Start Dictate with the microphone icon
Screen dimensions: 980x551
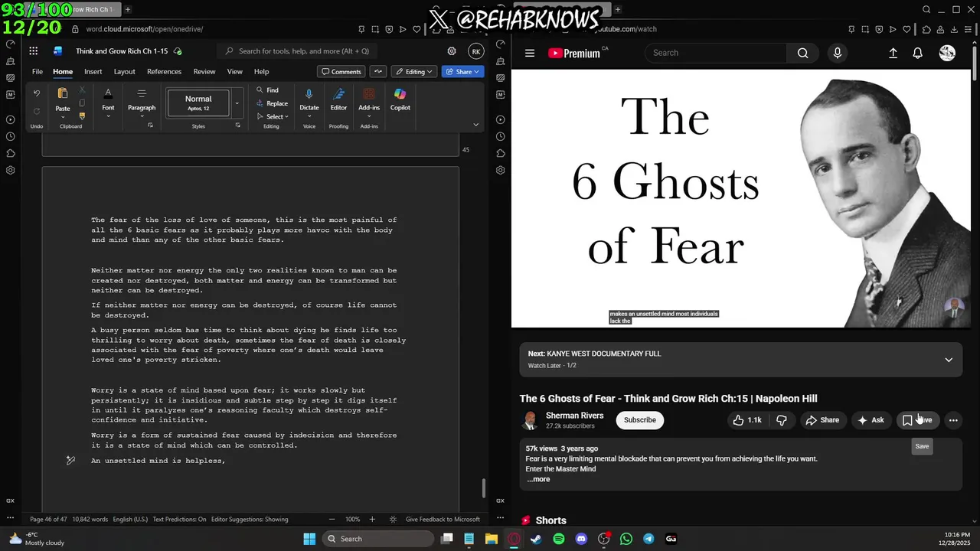(x=309, y=94)
